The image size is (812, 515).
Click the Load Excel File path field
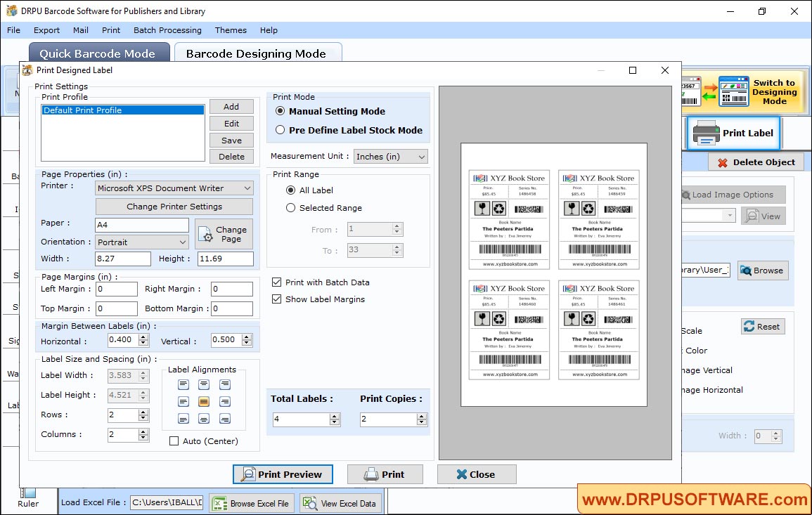pos(166,502)
